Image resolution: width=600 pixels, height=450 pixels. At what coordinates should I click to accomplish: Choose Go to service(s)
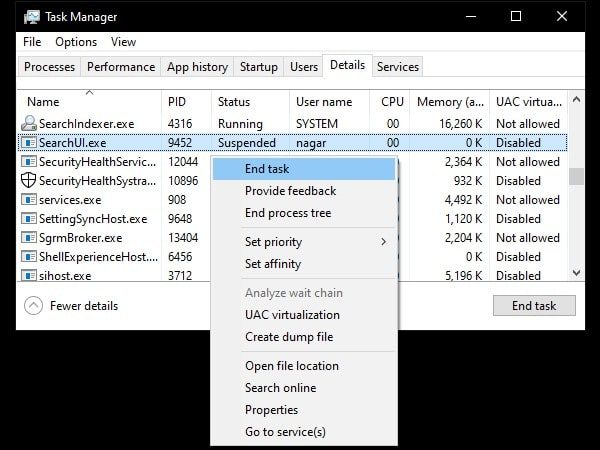tap(304, 432)
